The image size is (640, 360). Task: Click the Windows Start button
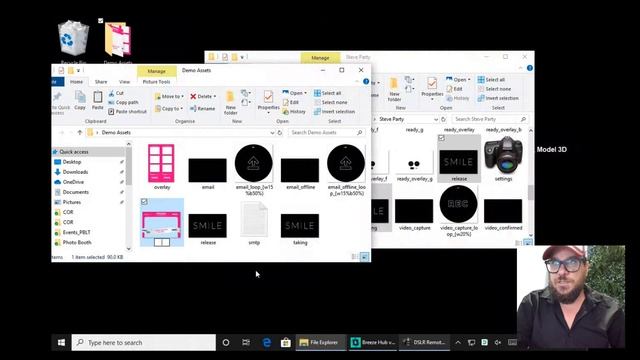point(61,342)
